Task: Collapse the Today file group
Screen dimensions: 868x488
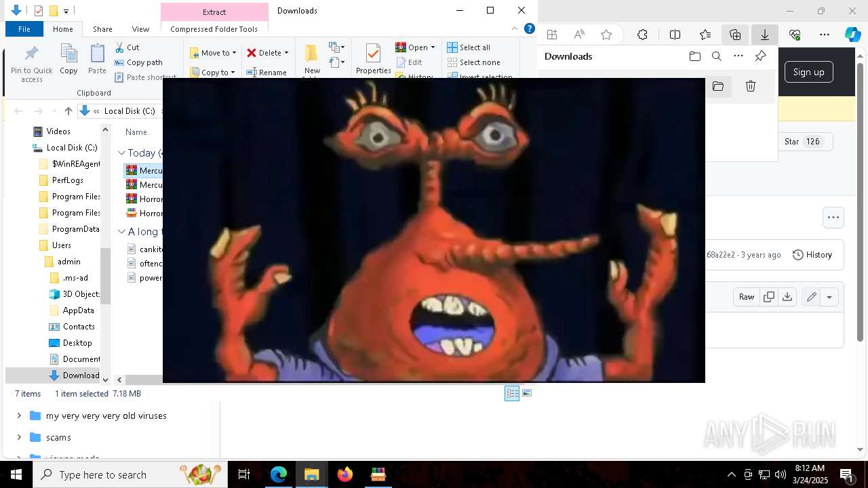Action: 121,153
